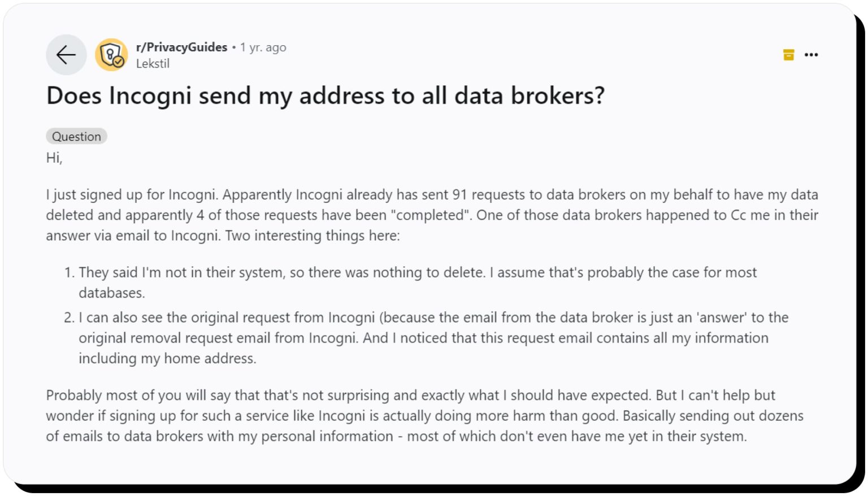Click the checkmark badge on community avatar

pos(119,62)
